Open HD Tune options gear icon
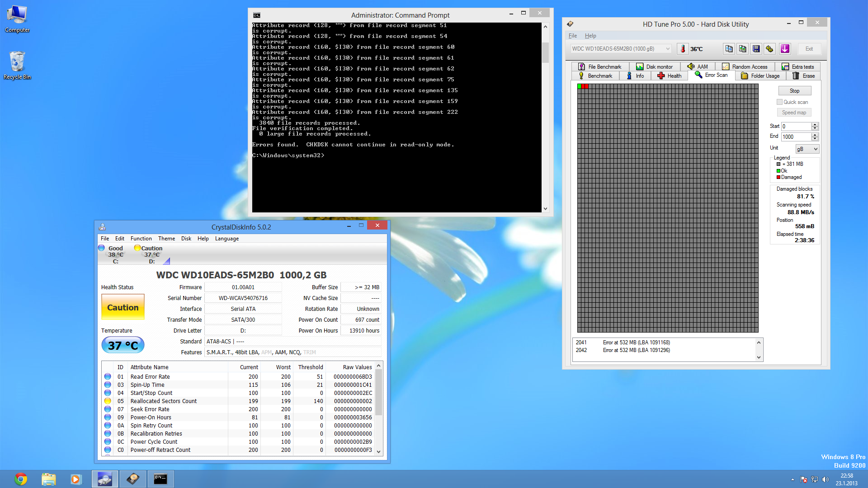Image resolution: width=868 pixels, height=488 pixels. 769,49
